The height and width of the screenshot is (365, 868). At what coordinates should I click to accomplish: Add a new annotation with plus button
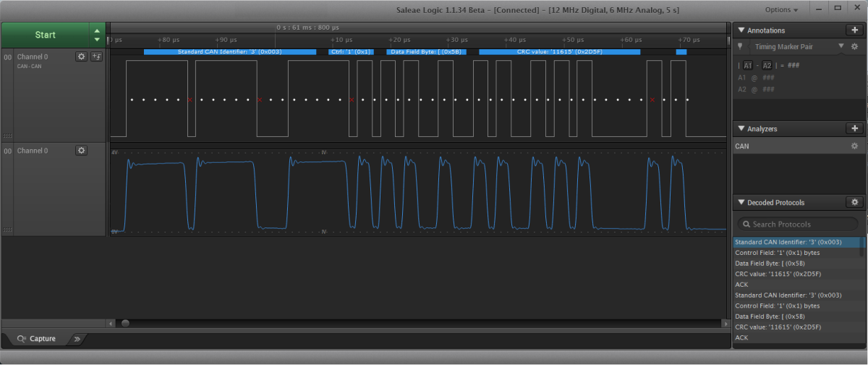tap(854, 30)
